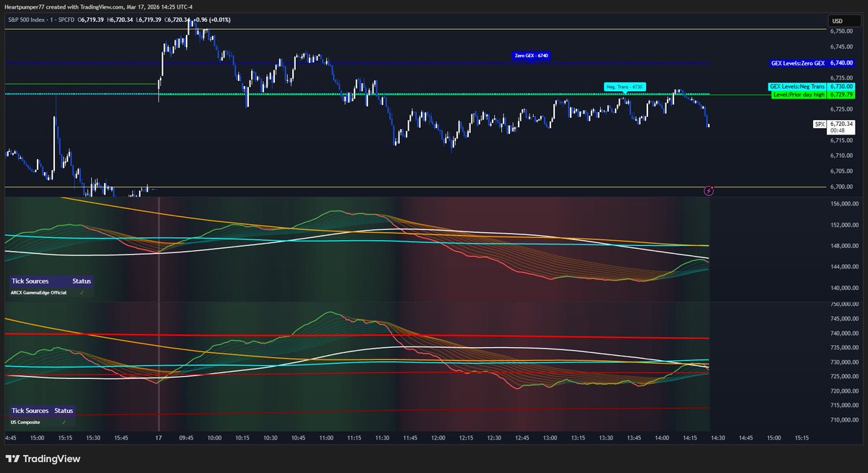This screenshot has height=473, width=868.
Task: Click the 6,750.00 price axis value
Action: coord(843,31)
